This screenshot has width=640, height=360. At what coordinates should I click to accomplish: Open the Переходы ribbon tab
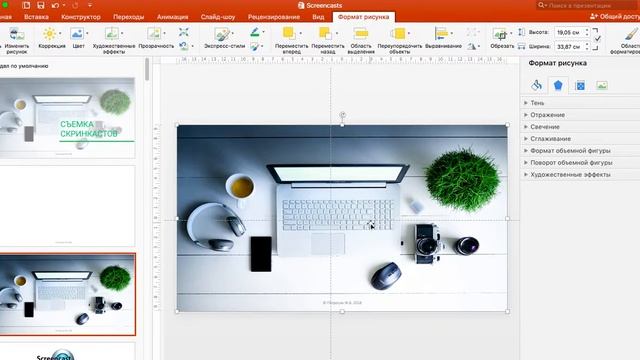(129, 17)
